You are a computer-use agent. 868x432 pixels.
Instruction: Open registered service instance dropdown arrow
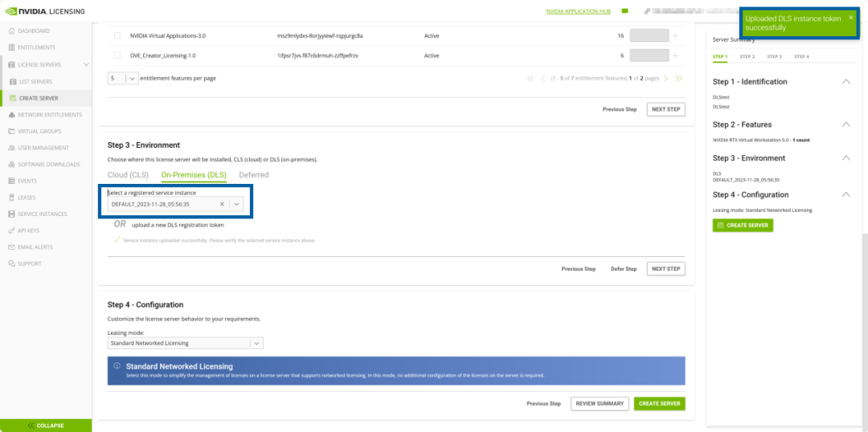tap(236, 204)
